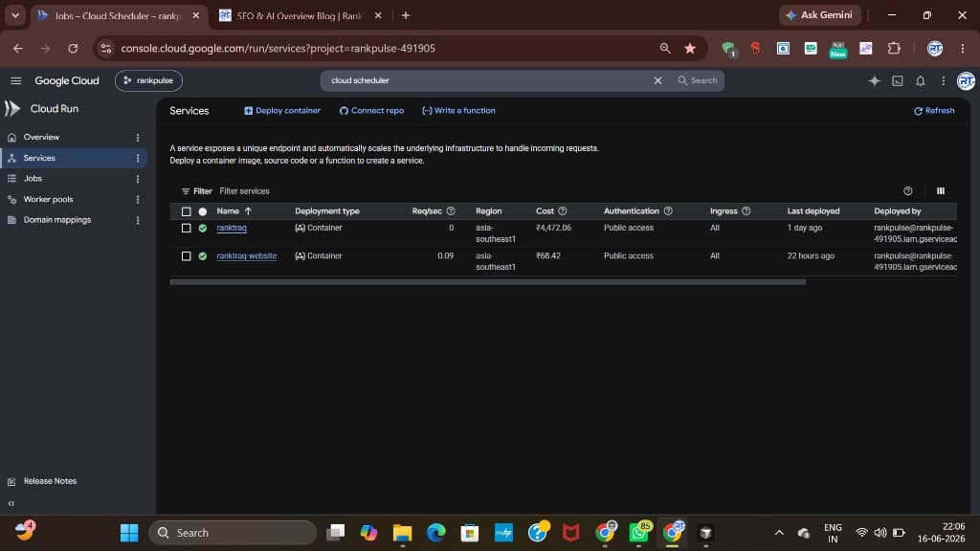This screenshot has height=551, width=980.
Task: Clear the cloud scheduler search text
Action: click(x=657, y=80)
